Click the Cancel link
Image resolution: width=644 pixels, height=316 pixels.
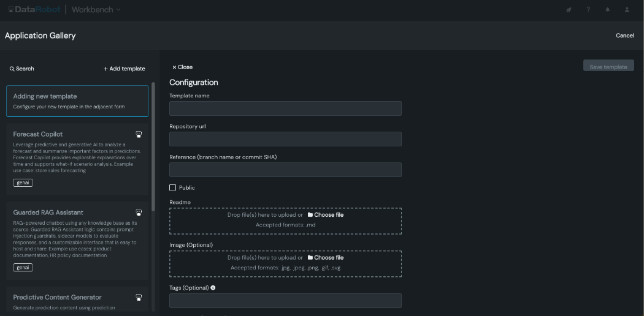pyautogui.click(x=624, y=36)
